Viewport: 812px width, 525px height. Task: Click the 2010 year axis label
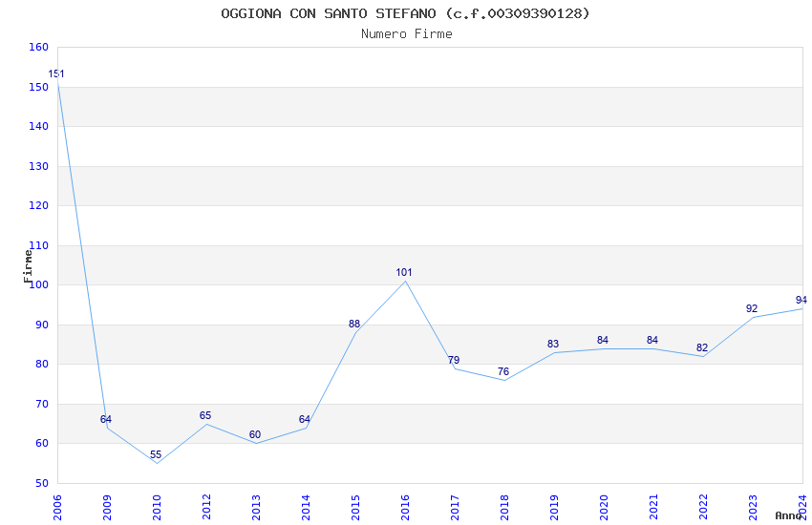click(157, 508)
